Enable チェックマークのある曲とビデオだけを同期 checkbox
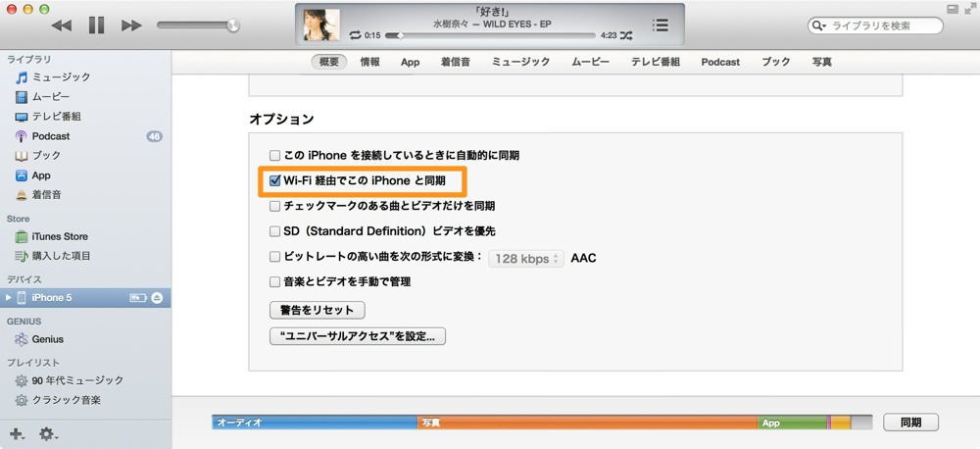Screen dimensions: 980x449 tap(274, 206)
